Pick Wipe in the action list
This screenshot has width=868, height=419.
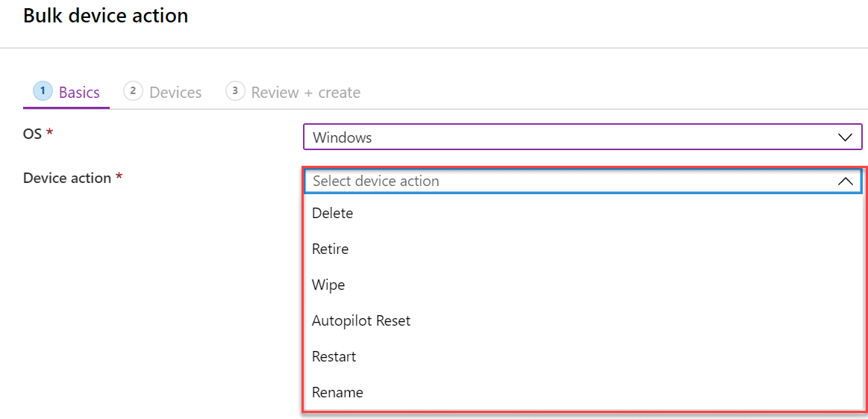[582, 285]
